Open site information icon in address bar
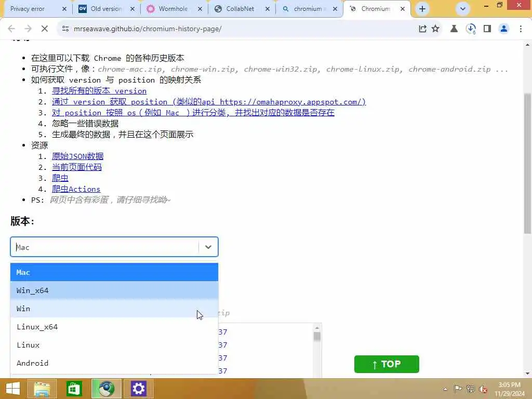 click(65, 29)
